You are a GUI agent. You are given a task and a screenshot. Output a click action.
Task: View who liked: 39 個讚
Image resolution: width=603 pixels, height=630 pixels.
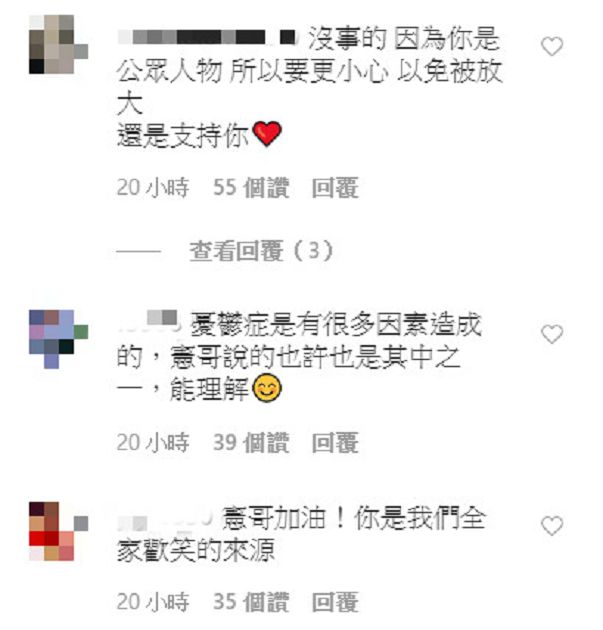coord(251,442)
